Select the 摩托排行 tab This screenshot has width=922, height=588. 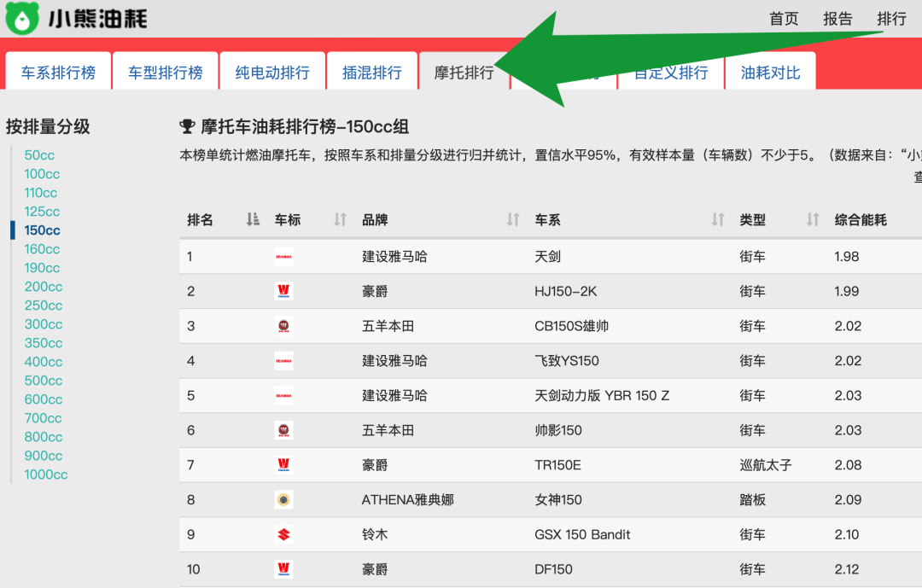(x=464, y=72)
